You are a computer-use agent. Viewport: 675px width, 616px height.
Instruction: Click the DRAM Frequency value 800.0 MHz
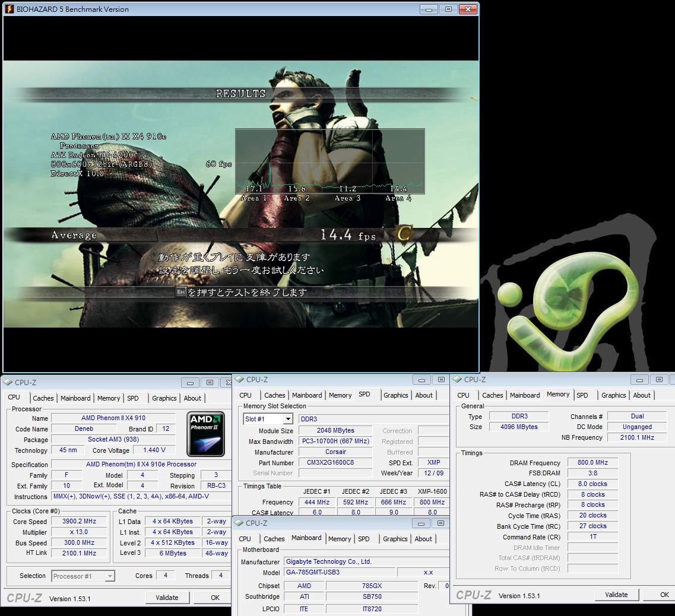(x=592, y=462)
